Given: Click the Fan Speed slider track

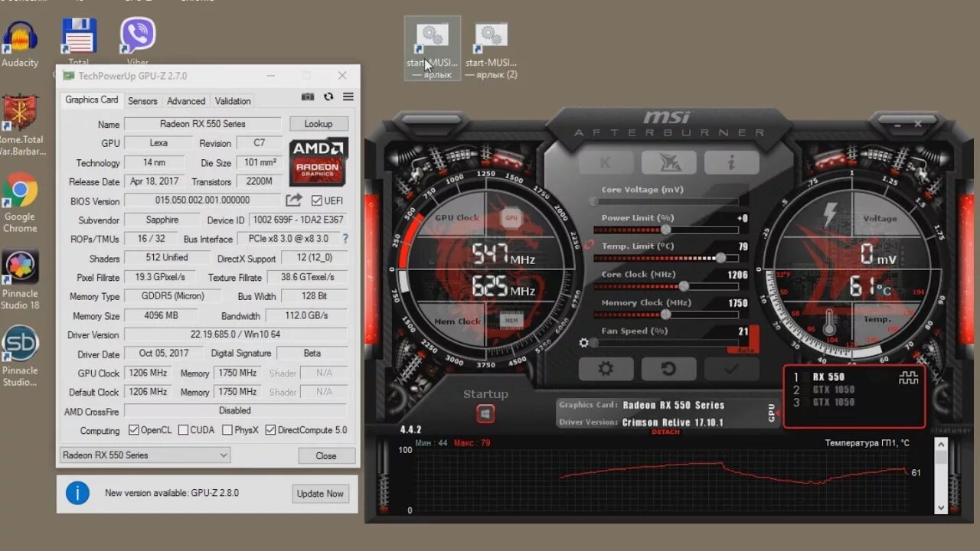Looking at the screenshot, I should point(665,343).
